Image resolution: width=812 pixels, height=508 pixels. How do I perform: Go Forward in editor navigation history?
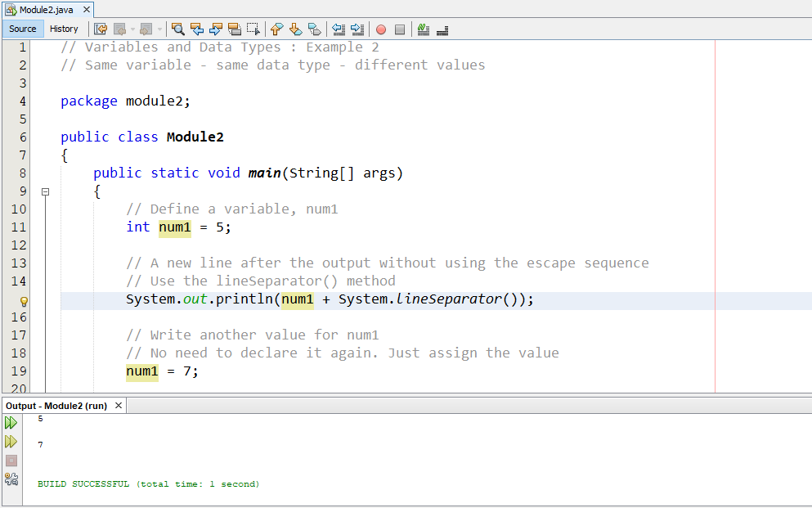(x=146, y=29)
